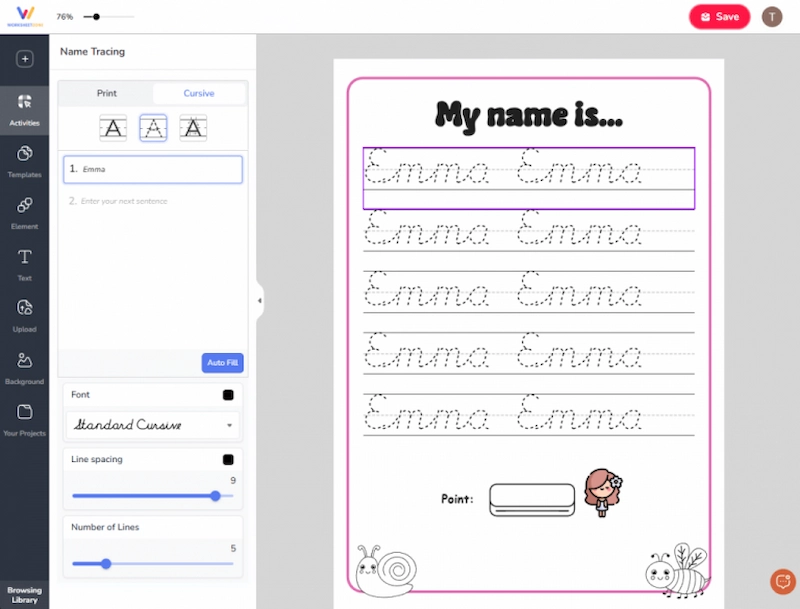Screen dimensions: 800x609
Task: Select the solid letter style option
Action: pos(113,127)
